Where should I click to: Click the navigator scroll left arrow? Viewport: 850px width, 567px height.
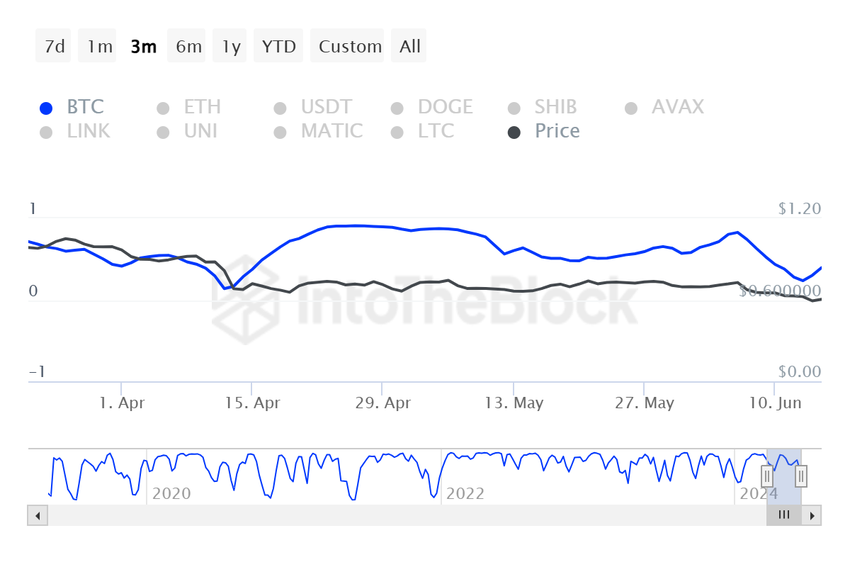pos(38,515)
